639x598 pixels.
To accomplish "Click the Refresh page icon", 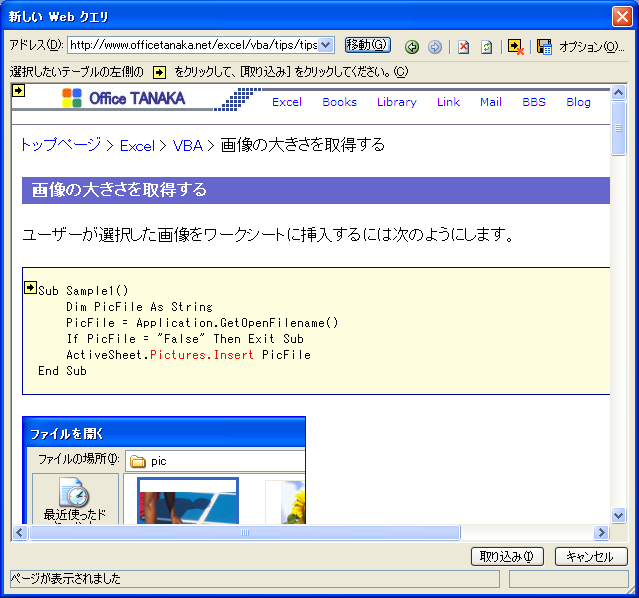I will [x=487, y=47].
